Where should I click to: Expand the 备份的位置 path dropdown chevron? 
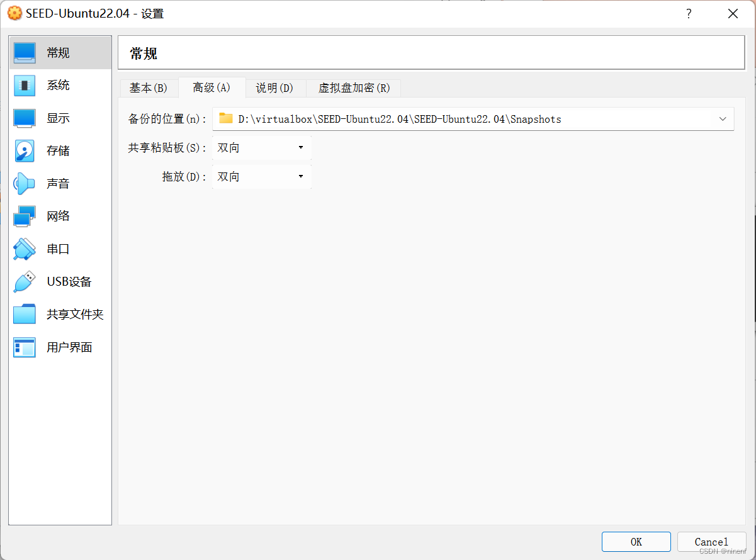point(723,119)
